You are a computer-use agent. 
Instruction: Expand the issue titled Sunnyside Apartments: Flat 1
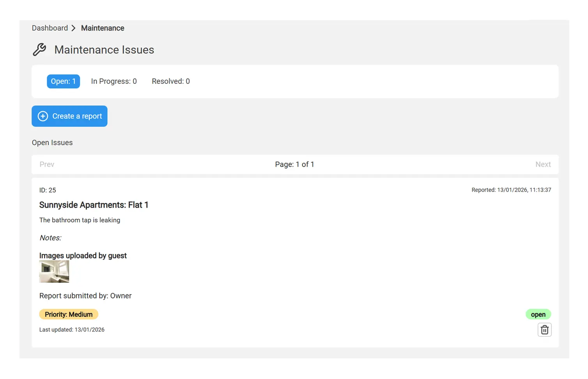pyautogui.click(x=94, y=205)
